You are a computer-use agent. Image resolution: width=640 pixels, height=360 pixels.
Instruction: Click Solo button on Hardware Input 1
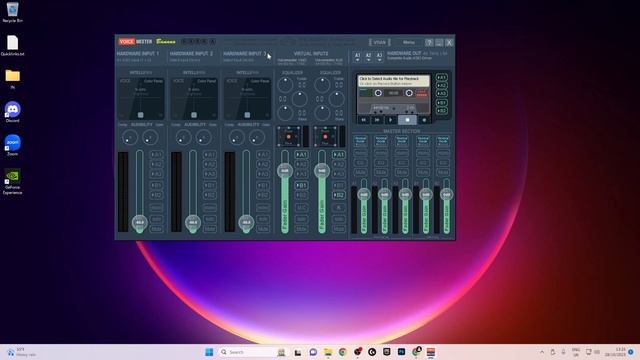coord(156,219)
